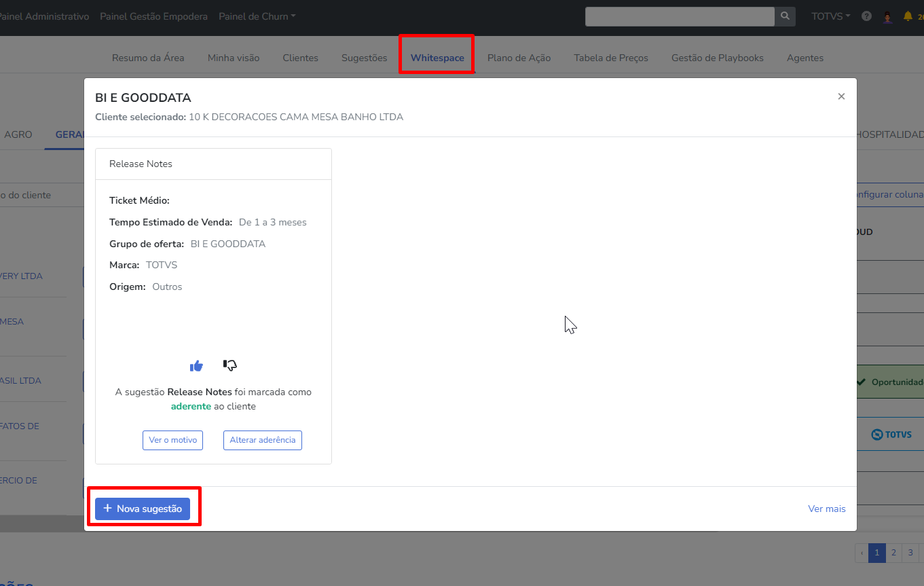The image size is (924, 586).
Task: Click the Grupo de oferta value BI E GOODDATA
Action: coord(228,244)
